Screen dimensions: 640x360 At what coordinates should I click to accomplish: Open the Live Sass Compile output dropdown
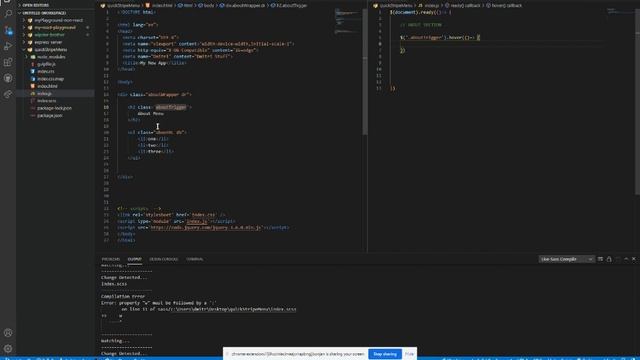[x=566, y=259]
